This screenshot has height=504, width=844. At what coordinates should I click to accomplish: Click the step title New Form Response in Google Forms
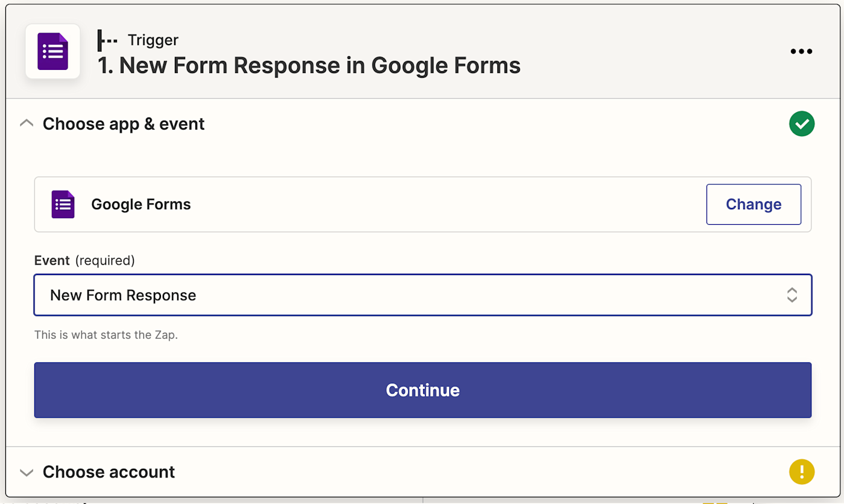309,66
